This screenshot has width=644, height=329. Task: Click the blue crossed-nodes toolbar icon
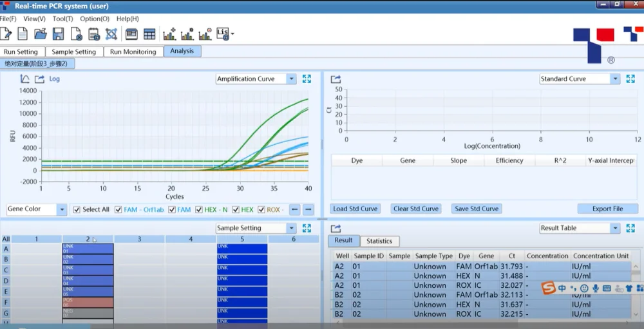tap(111, 33)
